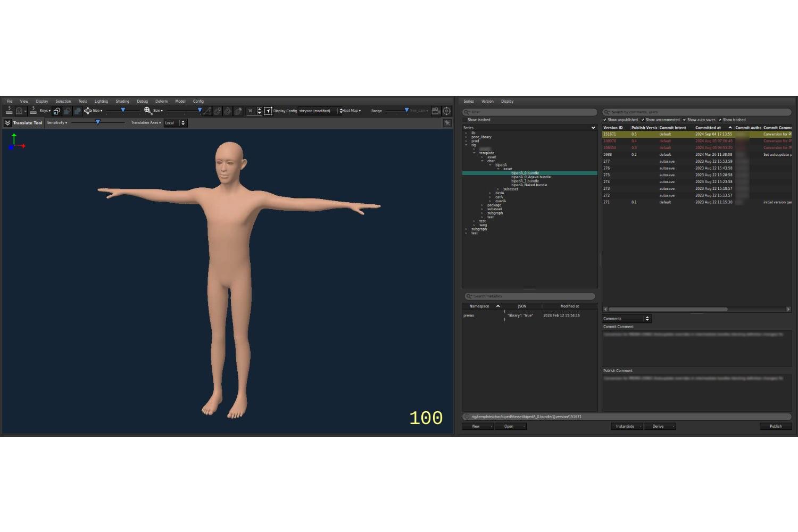Viewport: 798px width, 532px height.
Task: Click the Instantiate button
Action: coord(625,426)
